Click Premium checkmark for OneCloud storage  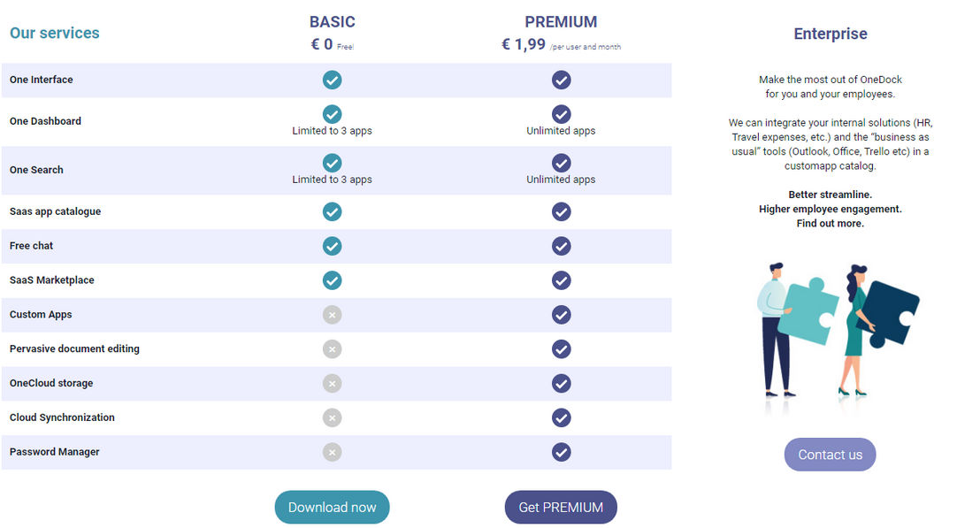tap(562, 384)
